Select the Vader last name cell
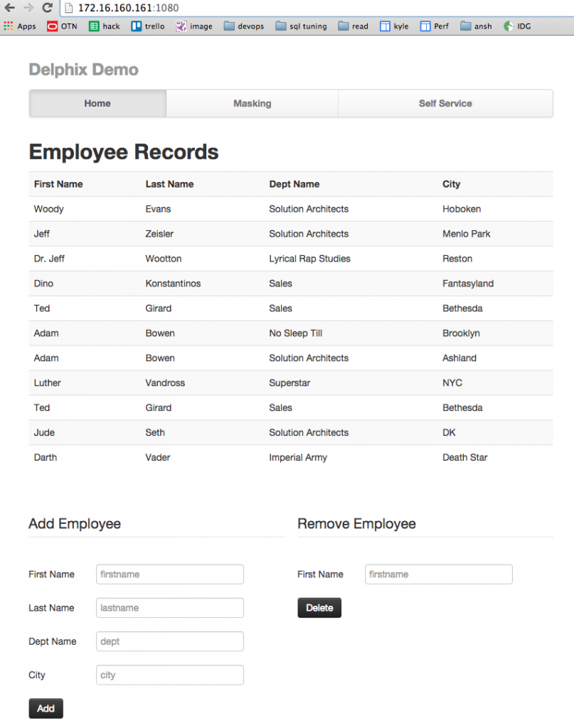 (x=157, y=457)
